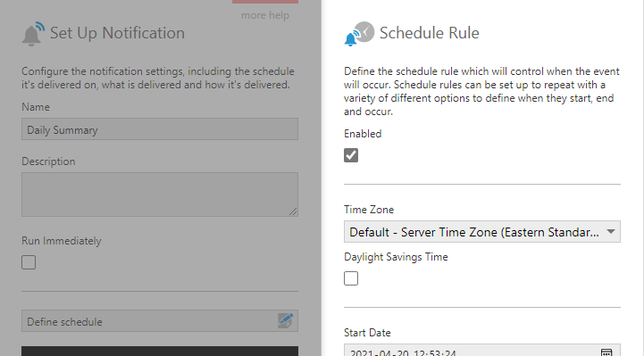
Task: Open the Start Date calendar picker icon
Action: click(606, 352)
